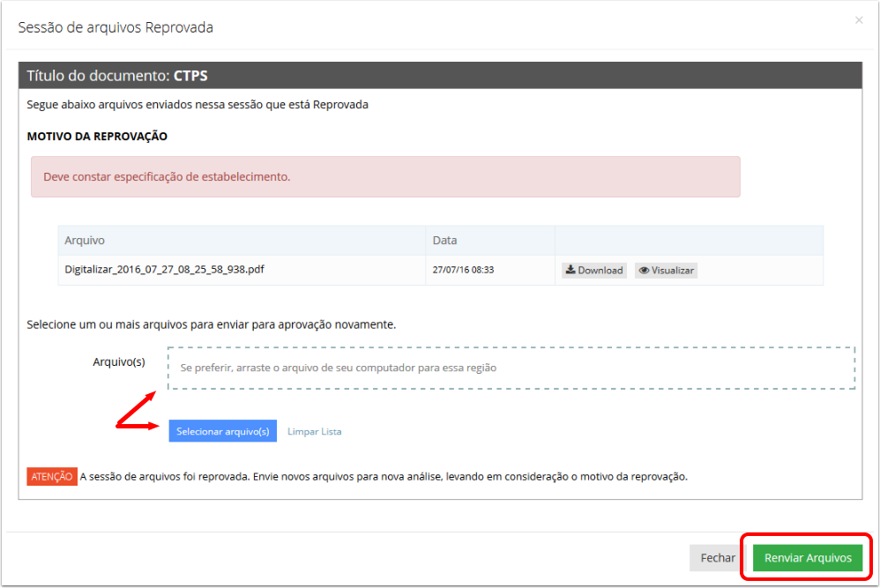Select the Digitalizar_2016_07_27 file name
The width and height of the screenshot is (880, 588).
click(164, 269)
